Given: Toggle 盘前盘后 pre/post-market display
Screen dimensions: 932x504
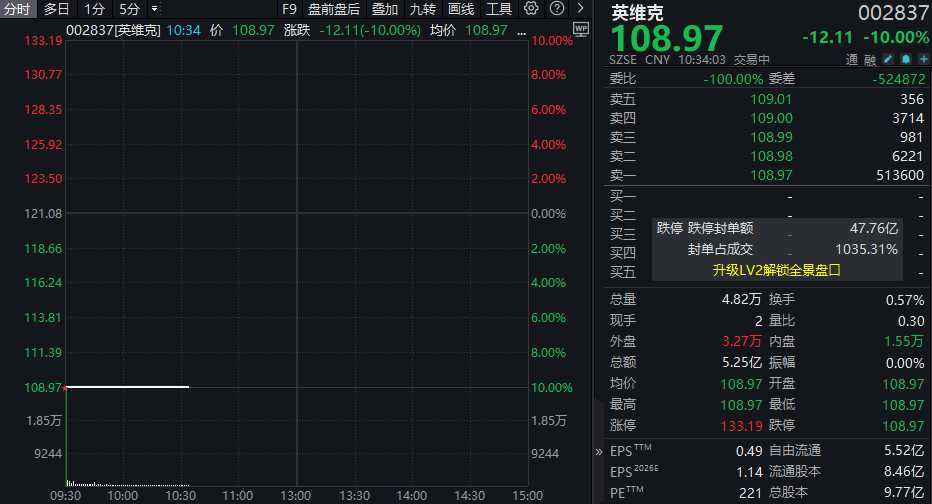Looking at the screenshot, I should click(333, 9).
